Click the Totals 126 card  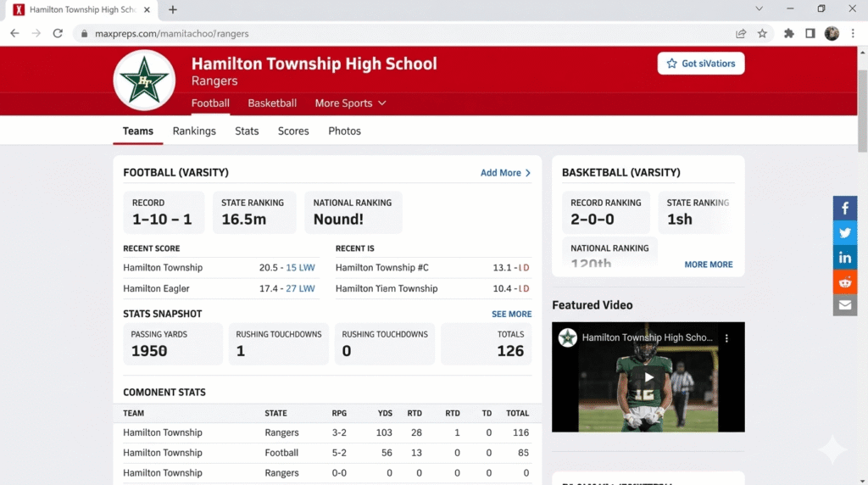(486, 343)
